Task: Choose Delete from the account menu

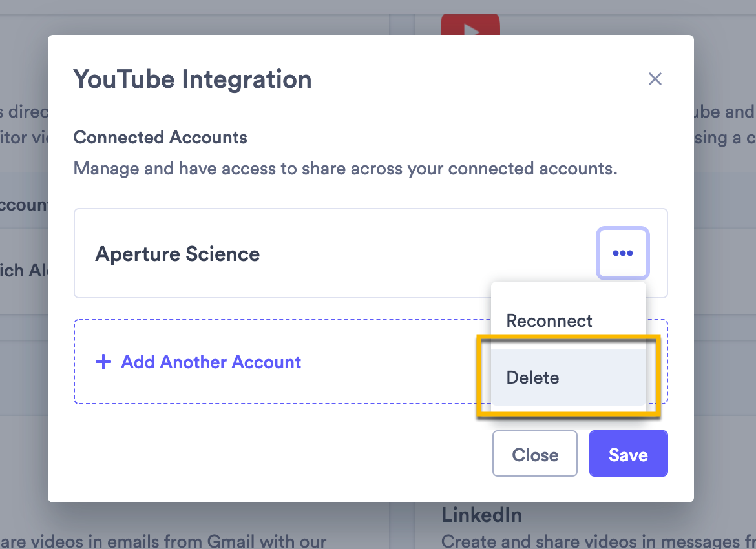Action: [569, 377]
